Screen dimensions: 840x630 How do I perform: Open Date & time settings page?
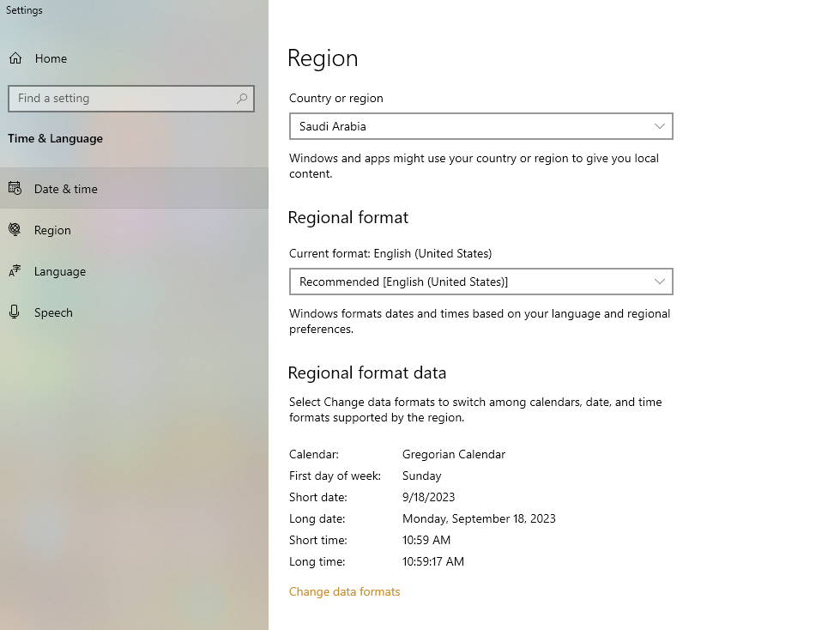pos(134,189)
